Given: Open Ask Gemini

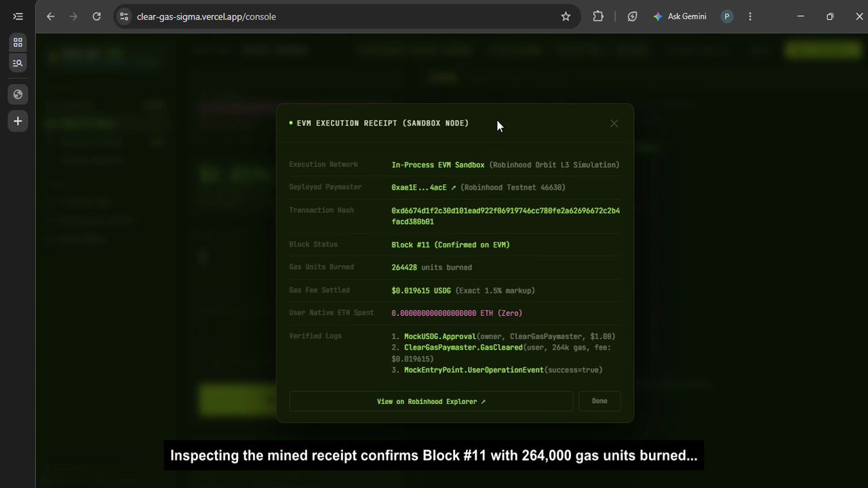Looking at the screenshot, I should [679, 16].
